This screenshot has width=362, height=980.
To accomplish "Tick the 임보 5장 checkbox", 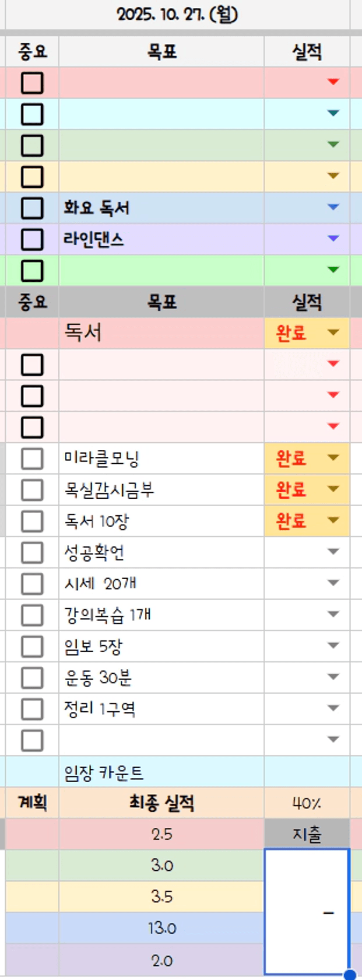I will (x=32, y=646).
